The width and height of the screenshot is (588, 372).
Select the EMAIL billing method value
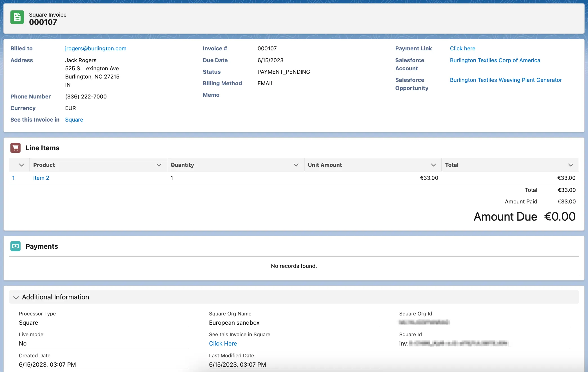[x=266, y=83]
